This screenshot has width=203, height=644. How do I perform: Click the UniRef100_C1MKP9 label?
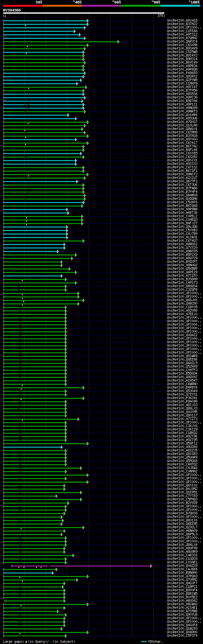pyautogui.click(x=182, y=84)
